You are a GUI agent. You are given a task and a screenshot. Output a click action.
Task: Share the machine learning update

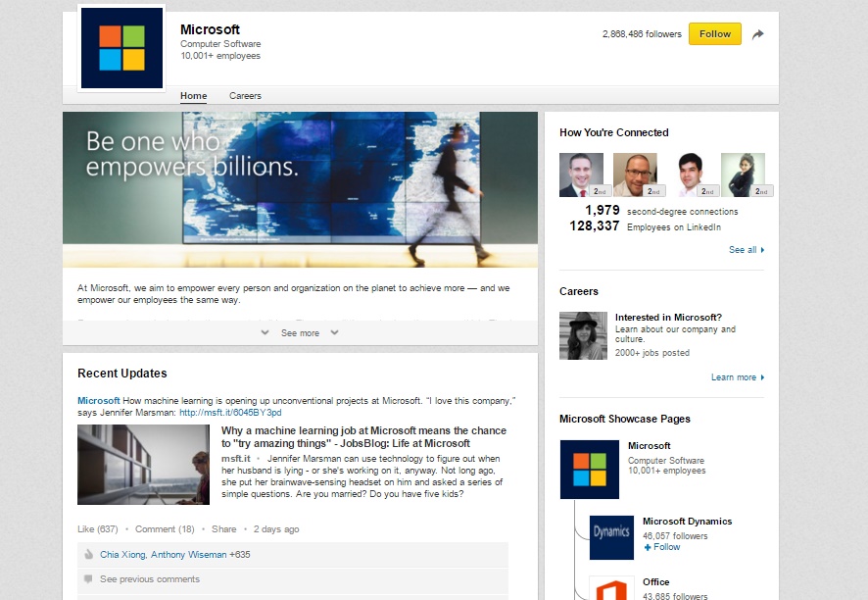pos(223,529)
